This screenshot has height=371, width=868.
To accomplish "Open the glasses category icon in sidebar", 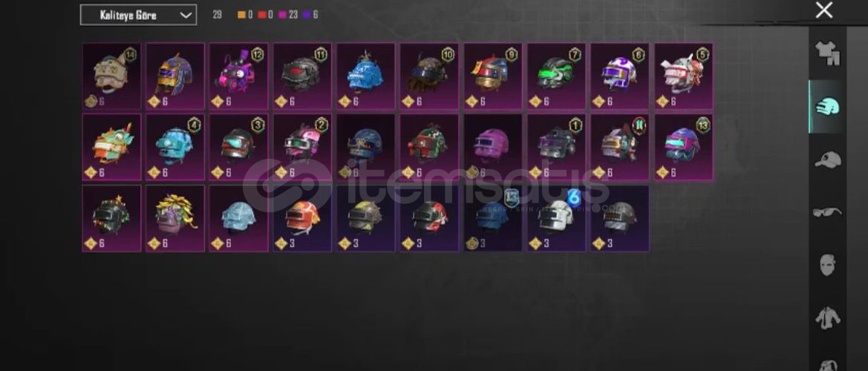I will 828,211.
